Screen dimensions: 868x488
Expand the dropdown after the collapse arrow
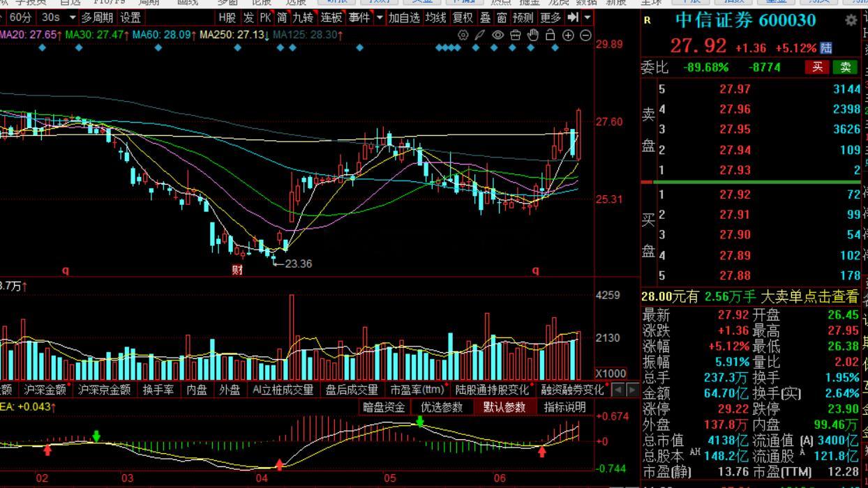(x=588, y=17)
